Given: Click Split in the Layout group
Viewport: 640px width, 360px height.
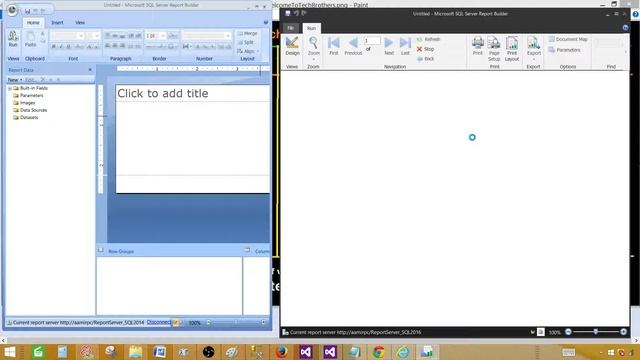Looking at the screenshot, I should pyautogui.click(x=246, y=42).
